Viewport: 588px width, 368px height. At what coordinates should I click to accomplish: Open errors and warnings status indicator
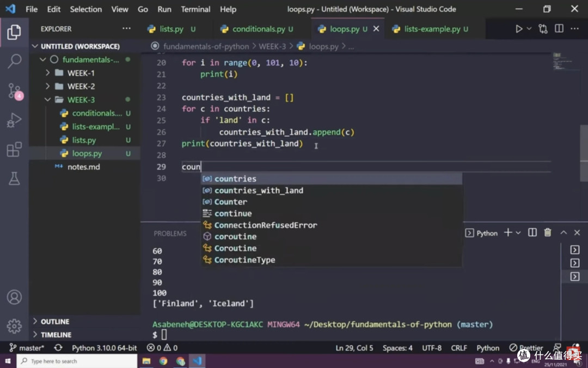point(162,348)
